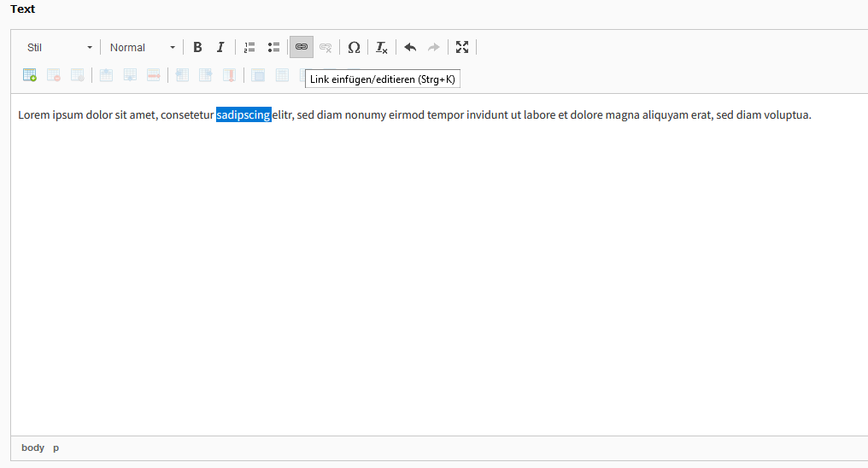The height and width of the screenshot is (468, 868).
Task: Click the delete column icon
Action: tap(229, 75)
